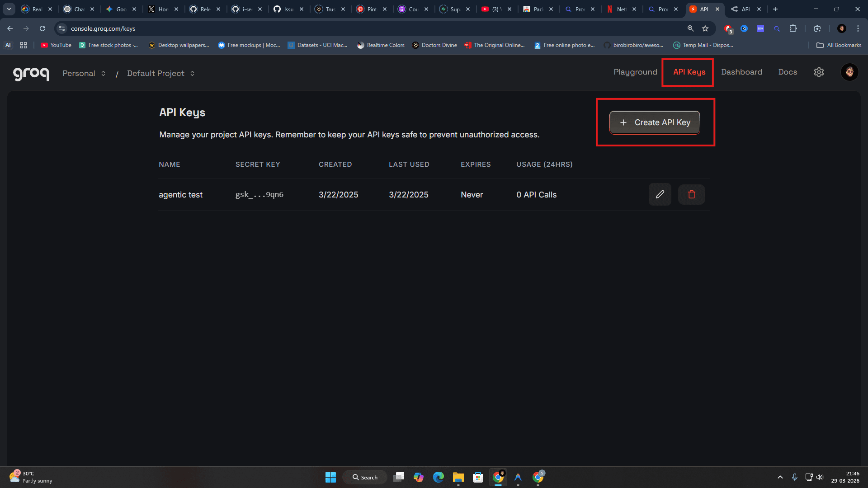Expand the Default Project dropdown
868x488 pixels.
point(160,73)
